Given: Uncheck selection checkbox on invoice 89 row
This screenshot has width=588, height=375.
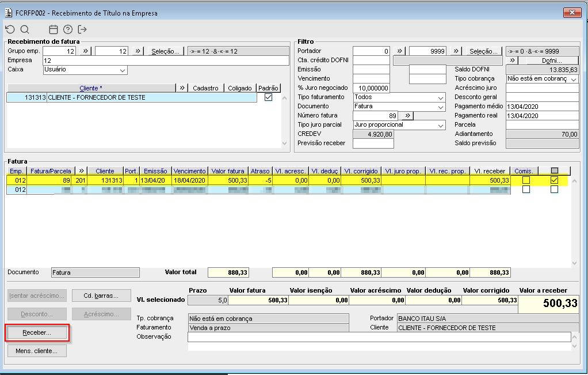Looking at the screenshot, I should click(554, 180).
